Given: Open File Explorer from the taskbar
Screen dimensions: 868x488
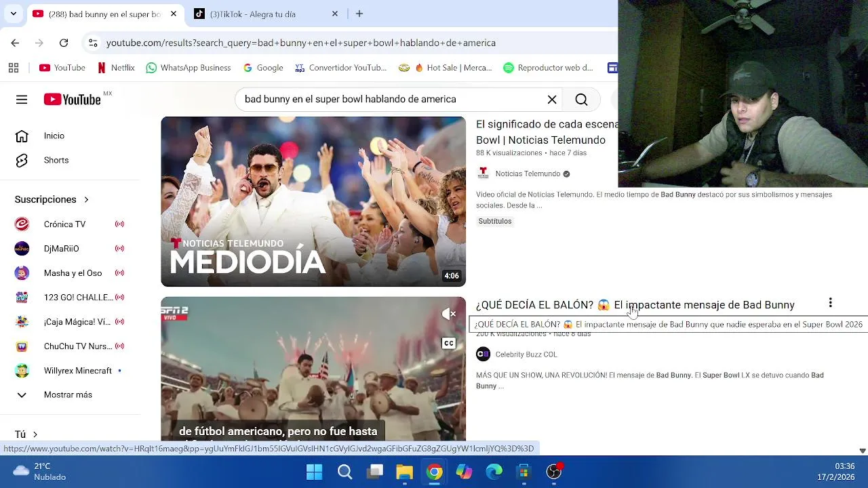Looking at the screenshot, I should (405, 472).
